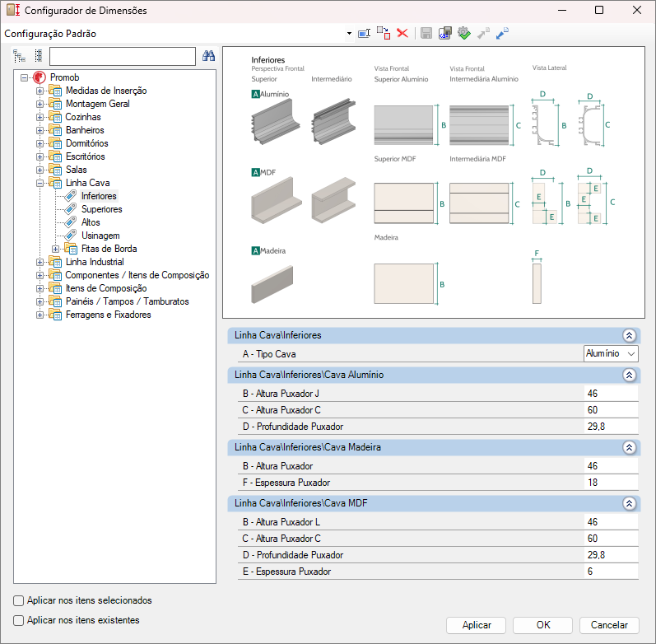Click the 'Aplicar' button
Viewport: 656px width, 644px height.
click(x=477, y=625)
